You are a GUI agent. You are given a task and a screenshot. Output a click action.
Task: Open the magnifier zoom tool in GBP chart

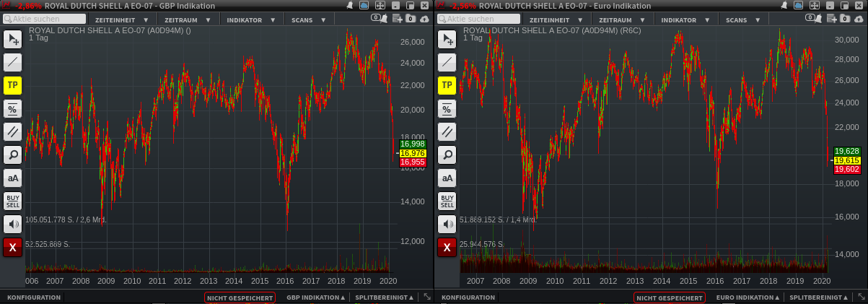[x=12, y=155]
